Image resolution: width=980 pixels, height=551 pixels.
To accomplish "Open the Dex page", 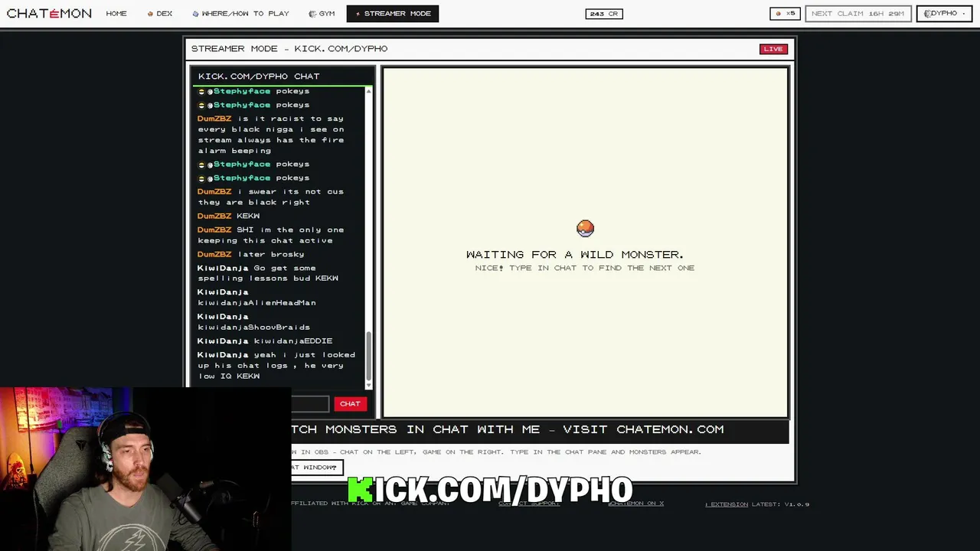I will click(160, 13).
